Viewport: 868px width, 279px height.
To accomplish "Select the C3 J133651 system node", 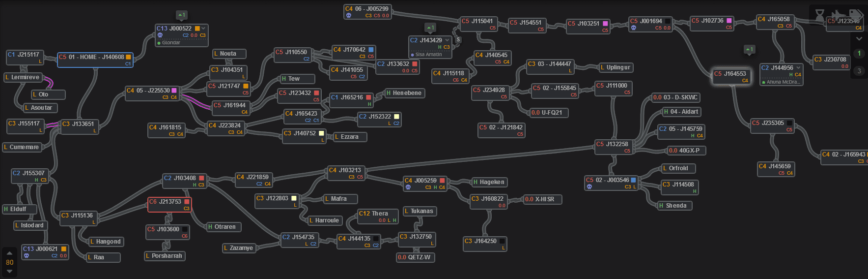I will [80, 127].
